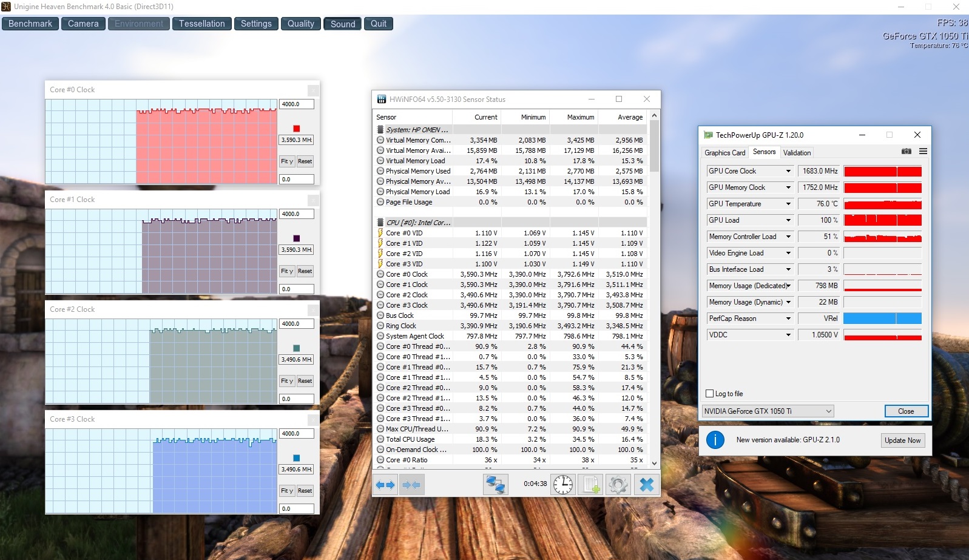Image resolution: width=969 pixels, height=560 pixels.
Task: Click the sensor icon beside Total CPU Usage
Action: [x=380, y=439]
